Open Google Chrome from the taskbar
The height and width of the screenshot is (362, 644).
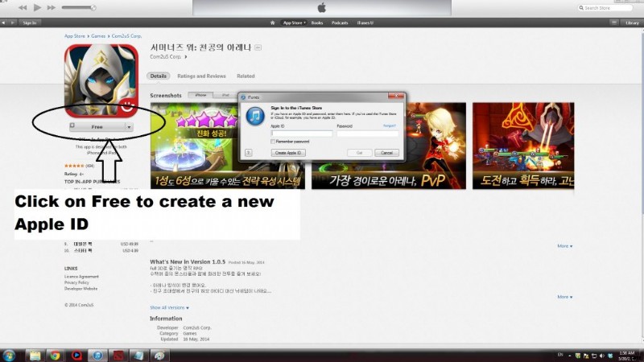54,355
